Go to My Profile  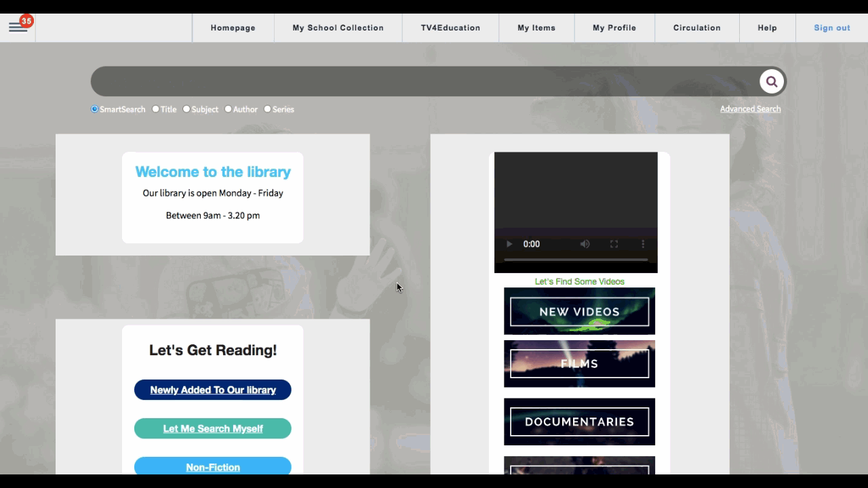614,28
